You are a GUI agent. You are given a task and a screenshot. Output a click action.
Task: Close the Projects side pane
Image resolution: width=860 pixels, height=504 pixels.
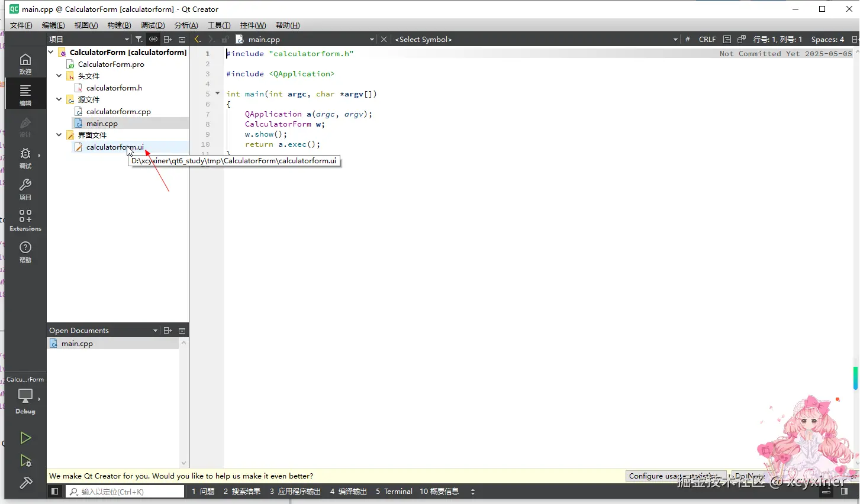tap(182, 40)
